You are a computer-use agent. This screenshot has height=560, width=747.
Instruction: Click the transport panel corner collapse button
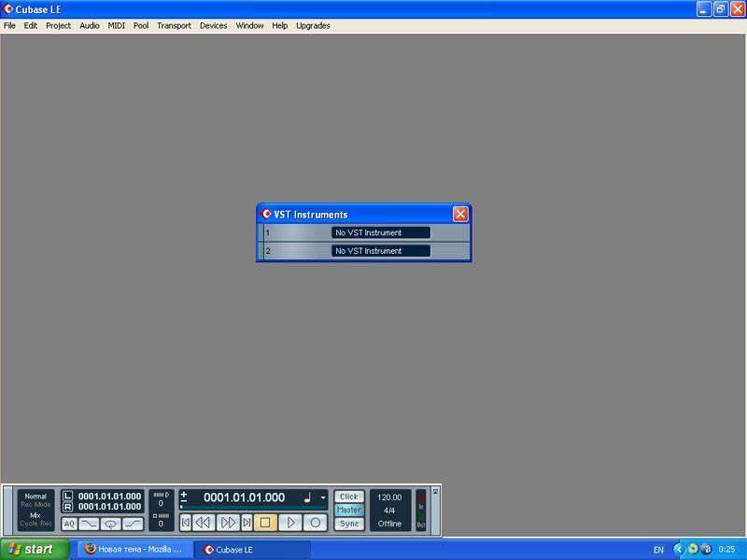(435, 491)
